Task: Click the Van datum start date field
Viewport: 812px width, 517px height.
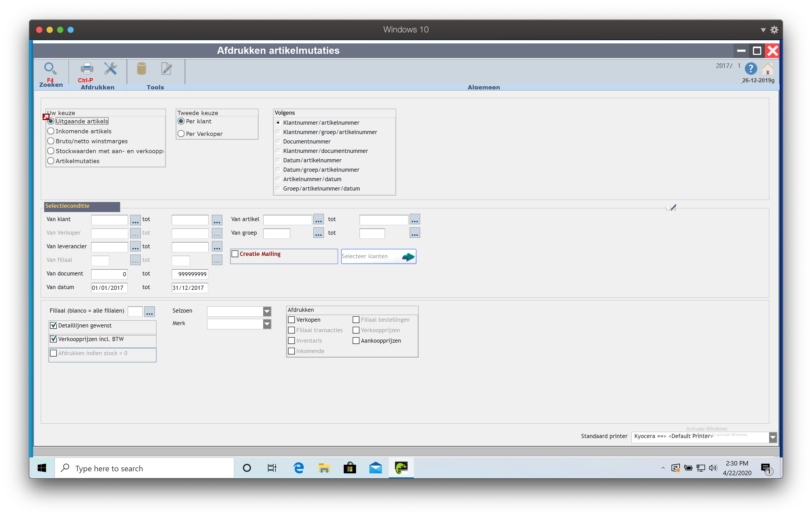Action: pos(109,288)
